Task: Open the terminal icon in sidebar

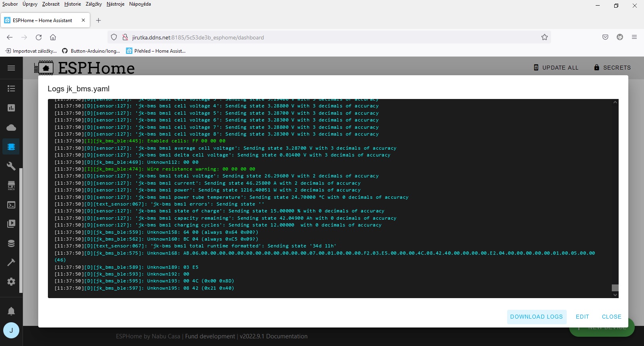Action: click(11, 205)
